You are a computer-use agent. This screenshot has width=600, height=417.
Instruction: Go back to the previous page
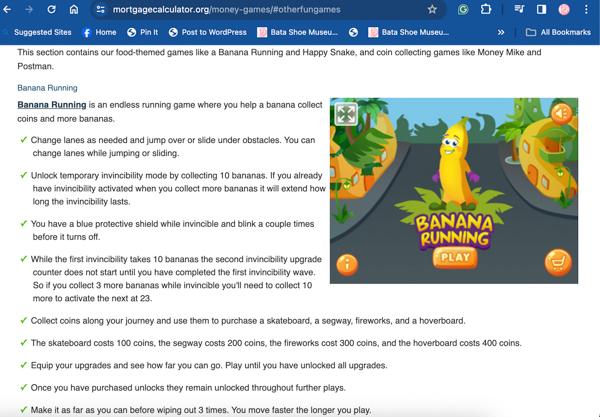click(7, 9)
